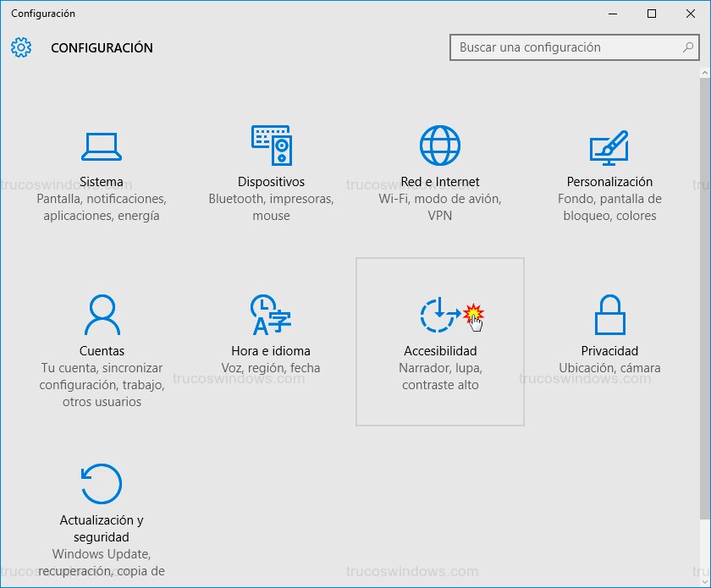This screenshot has height=588, width=711.
Task: Click the search magnifier in the search box
Action: [687, 48]
